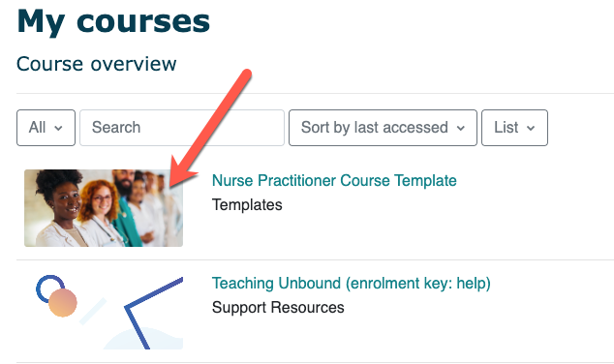The image size is (614, 364).
Task: Select the Templates category label
Action: point(247,204)
